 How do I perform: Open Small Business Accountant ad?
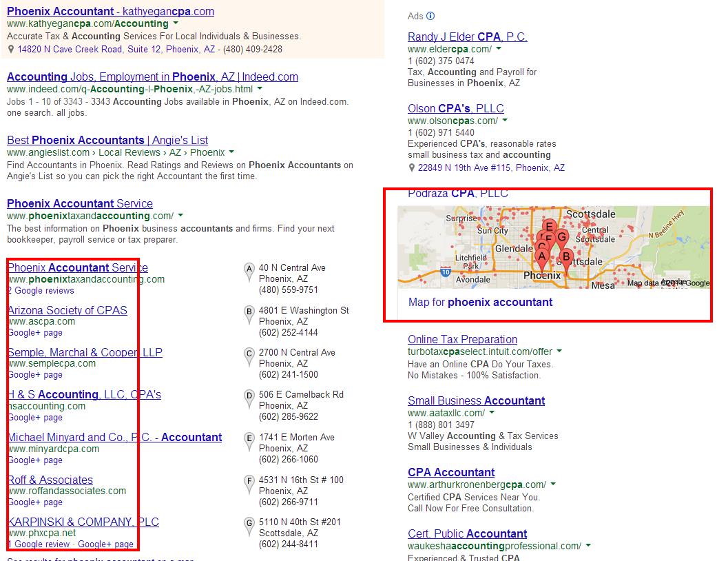coord(477,400)
